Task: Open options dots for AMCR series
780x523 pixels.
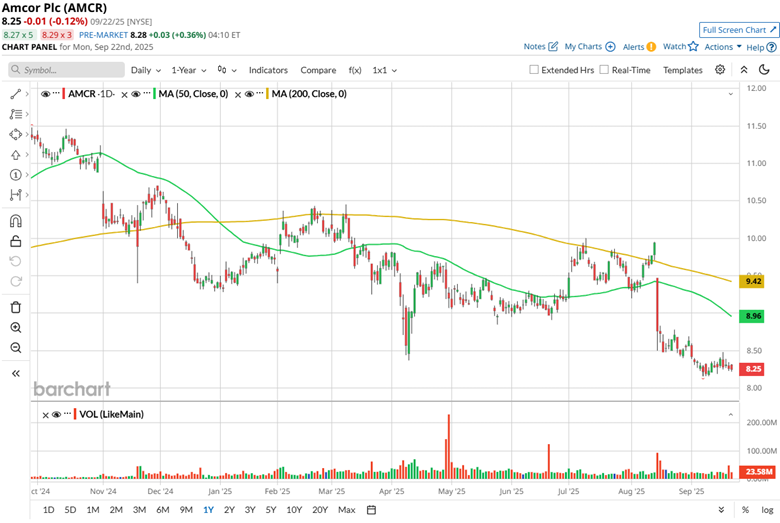Action: click(56, 94)
